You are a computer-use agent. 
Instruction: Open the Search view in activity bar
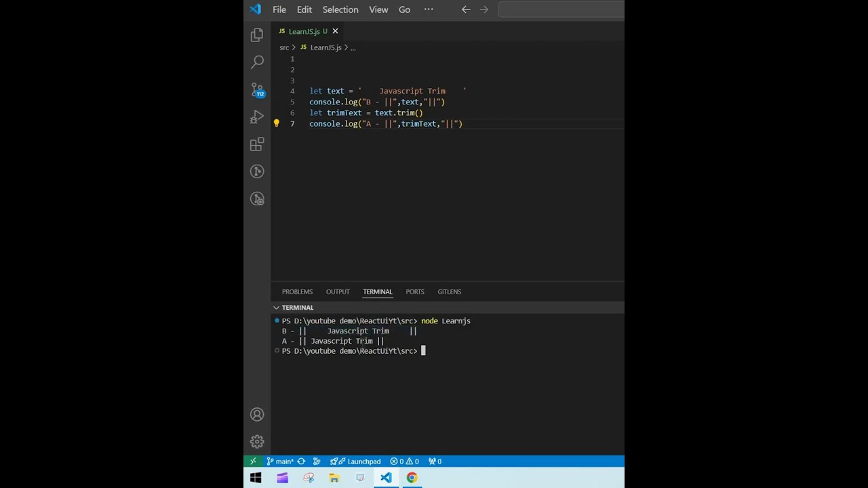click(x=257, y=62)
